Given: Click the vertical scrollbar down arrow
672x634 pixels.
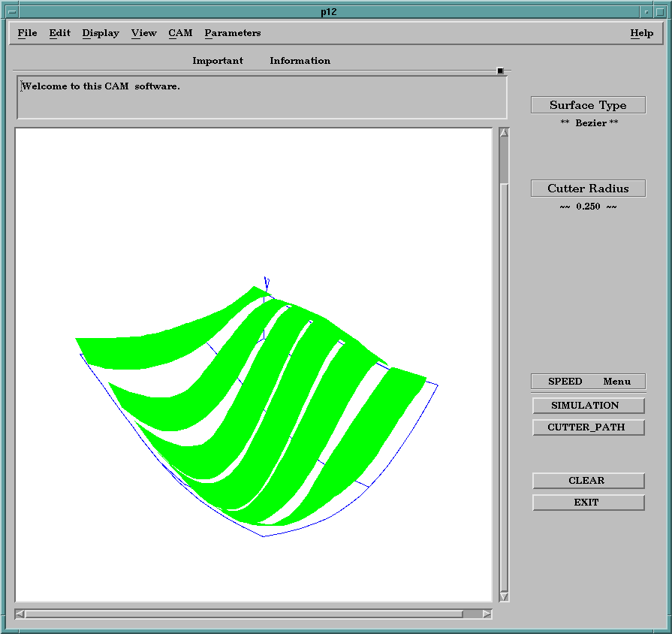Looking at the screenshot, I should [504, 596].
